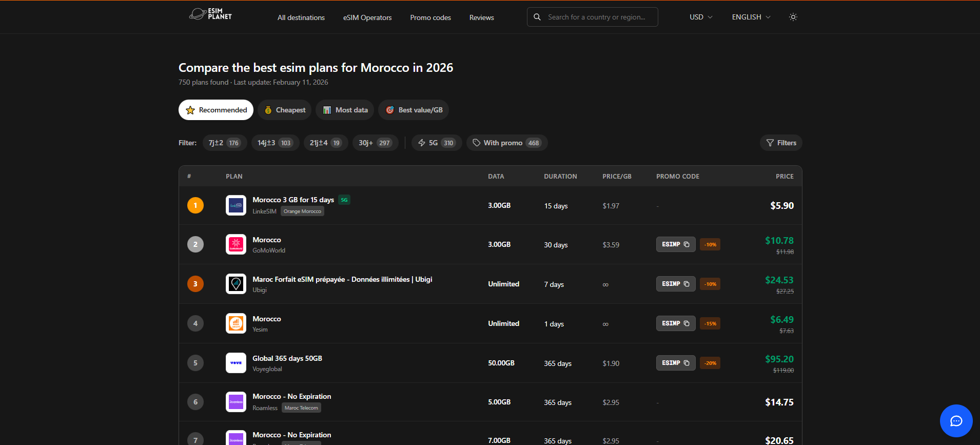Viewport: 980px width, 445px height.
Task: Toggle the With promo filter
Action: pyautogui.click(x=507, y=143)
